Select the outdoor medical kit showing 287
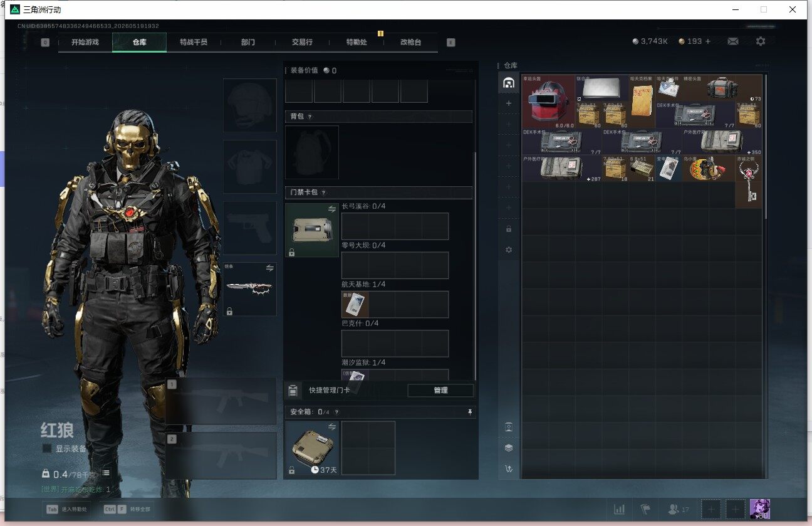Image resolution: width=812 pixels, height=526 pixels. pos(562,169)
